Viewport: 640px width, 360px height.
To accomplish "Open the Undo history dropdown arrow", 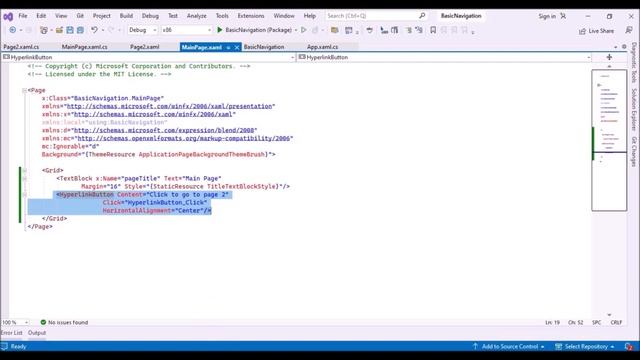I will coord(102,30).
